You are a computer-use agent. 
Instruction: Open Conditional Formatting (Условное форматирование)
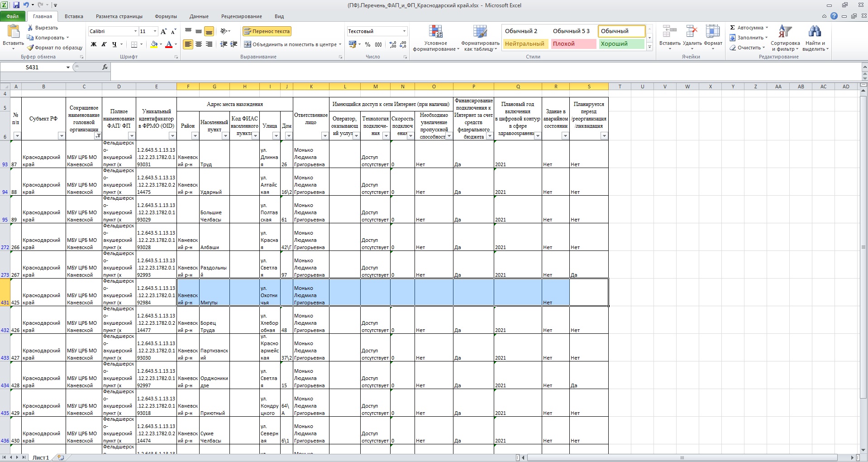tap(435, 38)
